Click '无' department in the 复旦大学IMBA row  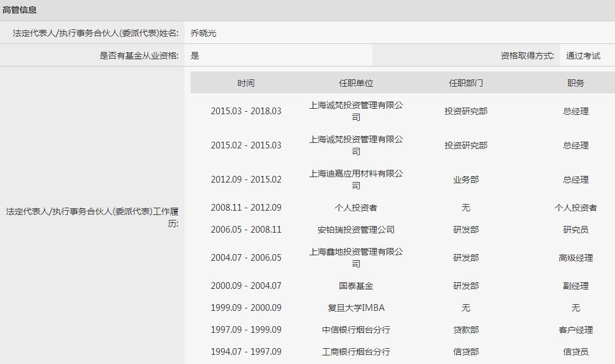(465, 308)
